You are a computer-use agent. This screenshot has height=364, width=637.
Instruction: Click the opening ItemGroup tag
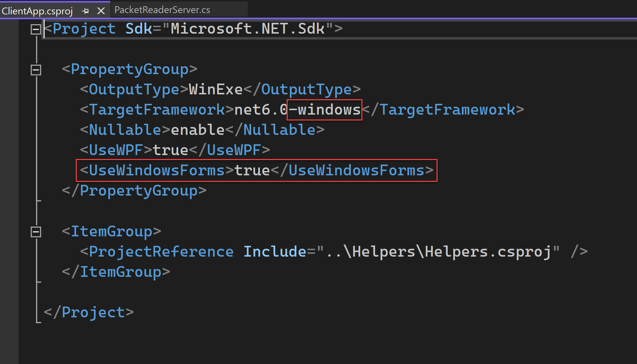tap(111, 231)
